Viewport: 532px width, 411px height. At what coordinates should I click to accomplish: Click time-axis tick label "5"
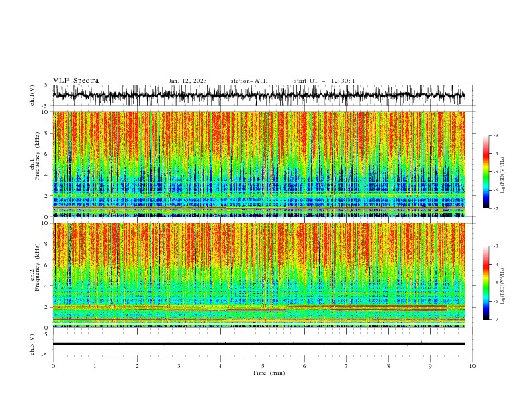pos(263,366)
